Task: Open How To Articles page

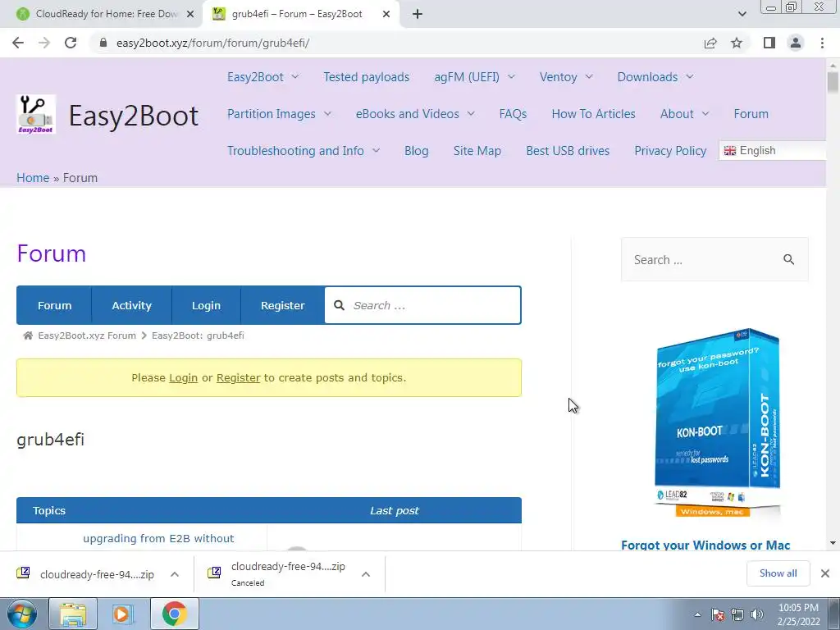Action: click(x=594, y=113)
